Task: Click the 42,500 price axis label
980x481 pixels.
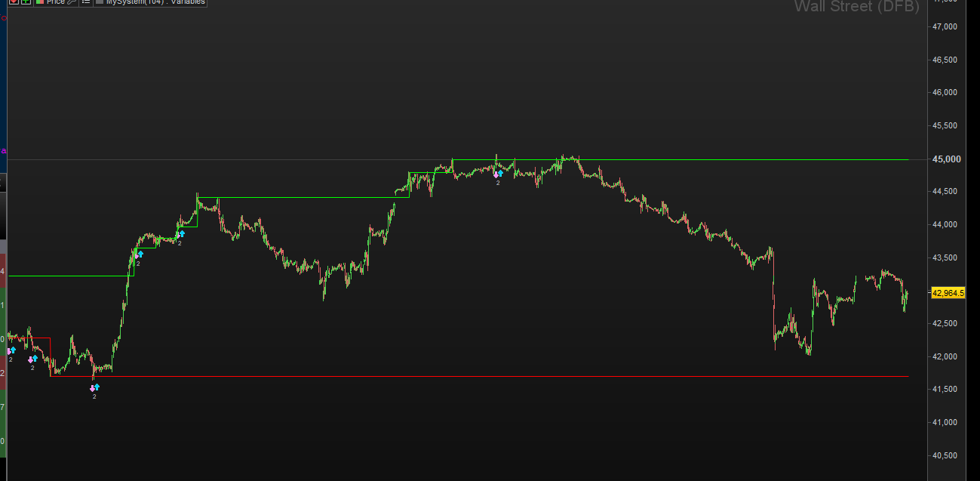Action: point(945,323)
